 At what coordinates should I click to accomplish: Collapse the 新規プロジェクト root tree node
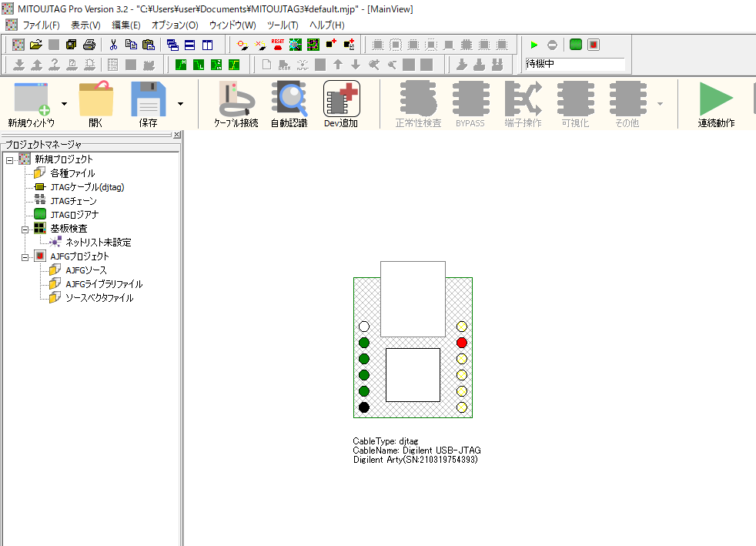10,159
